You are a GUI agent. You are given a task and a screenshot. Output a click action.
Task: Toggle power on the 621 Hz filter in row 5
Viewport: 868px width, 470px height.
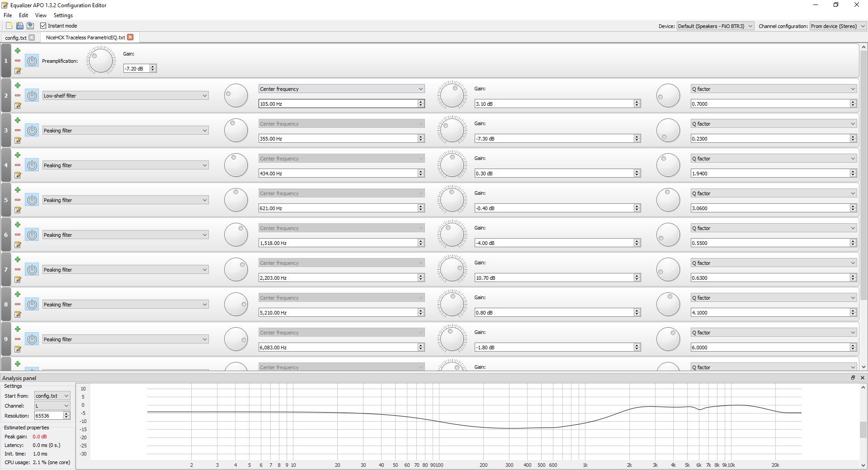pyautogui.click(x=32, y=200)
